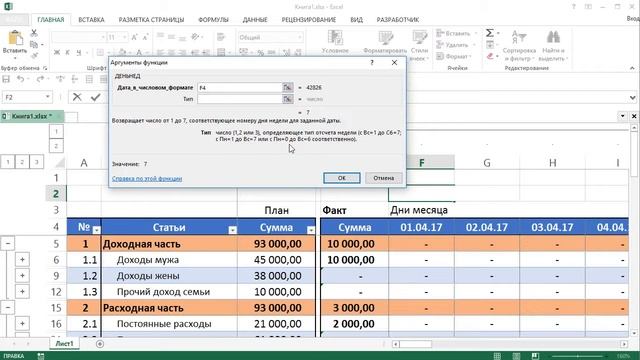Viewport: 640px width, 360px height.
Task: Open Conditional Formatting (Условное) icon
Action: coord(335,38)
